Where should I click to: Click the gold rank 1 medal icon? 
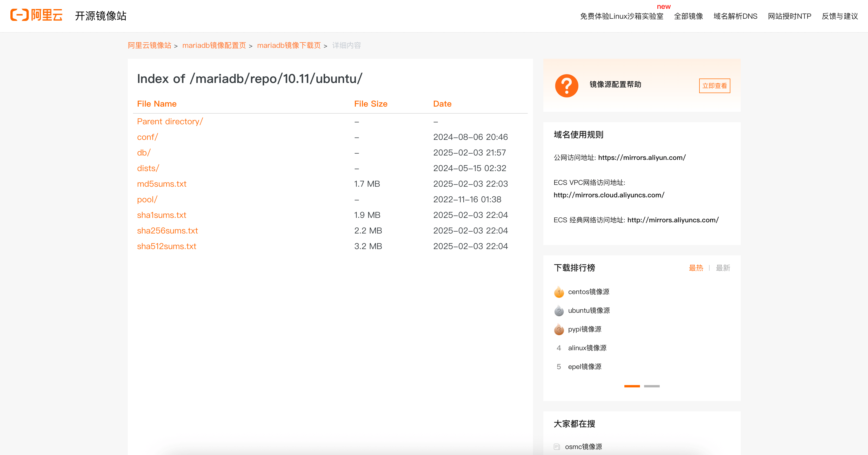tap(559, 292)
